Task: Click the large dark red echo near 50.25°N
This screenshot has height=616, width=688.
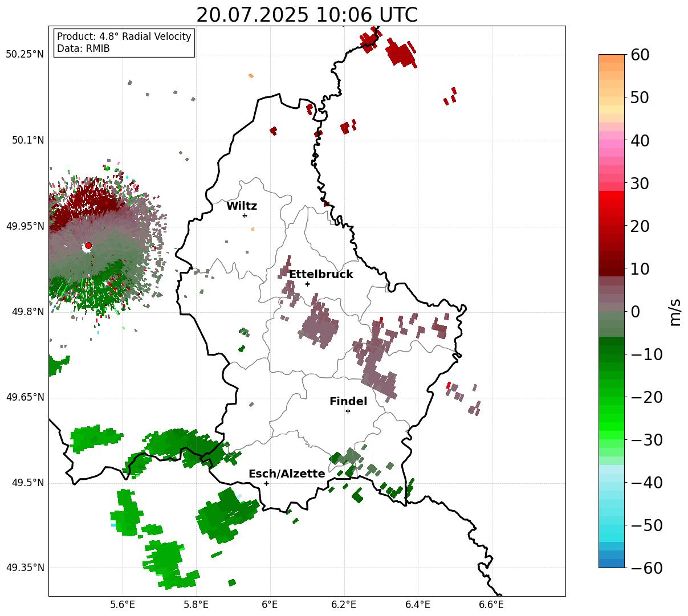Action: 401,53
